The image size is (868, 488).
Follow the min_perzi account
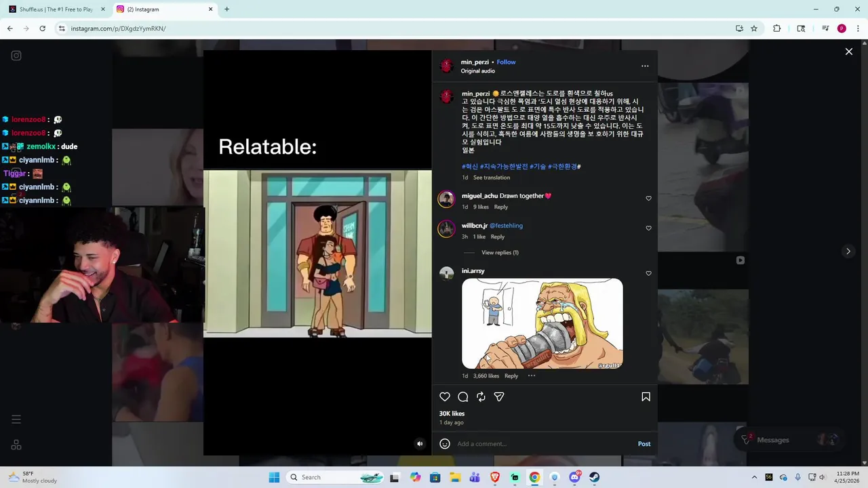pyautogui.click(x=506, y=62)
